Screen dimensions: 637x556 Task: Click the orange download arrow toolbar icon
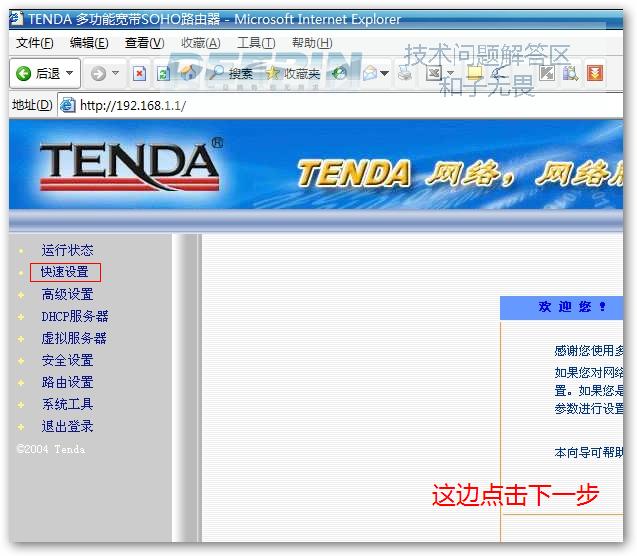[x=595, y=74]
